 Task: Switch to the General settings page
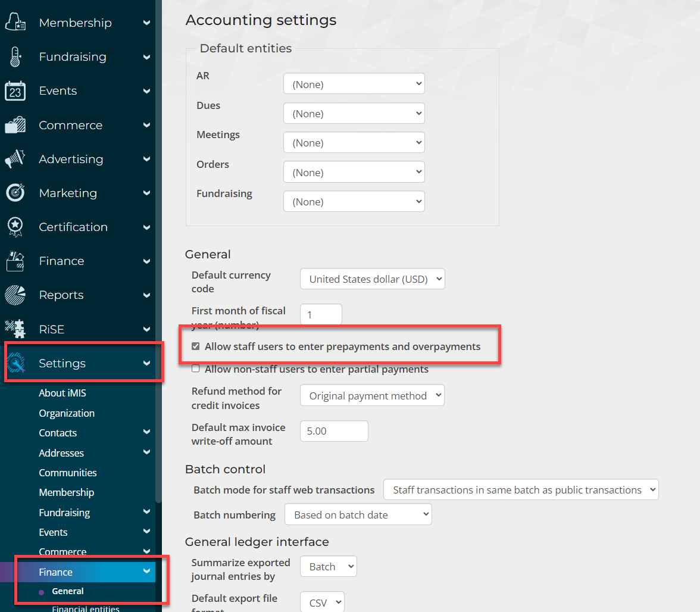click(67, 591)
